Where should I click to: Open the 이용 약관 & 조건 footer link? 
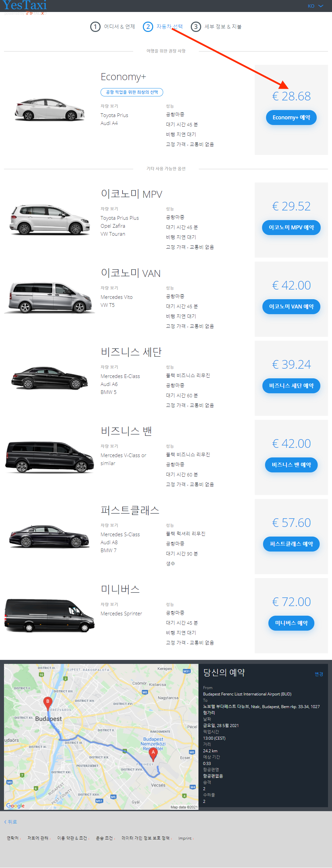(72, 838)
